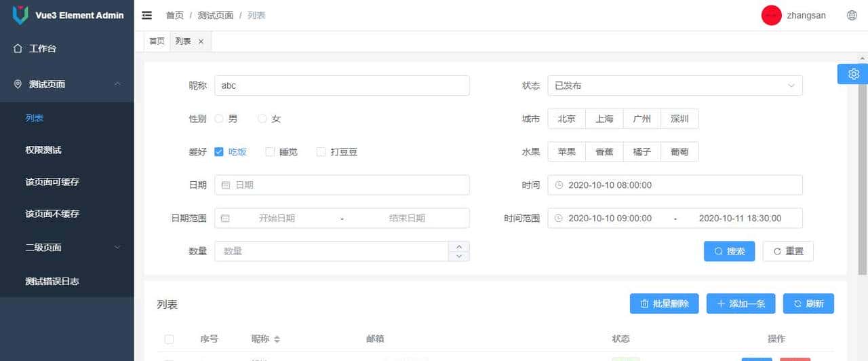Screen dimensions: 868x361
Task: Select 列表 in the sidebar
Action: coord(67,118)
